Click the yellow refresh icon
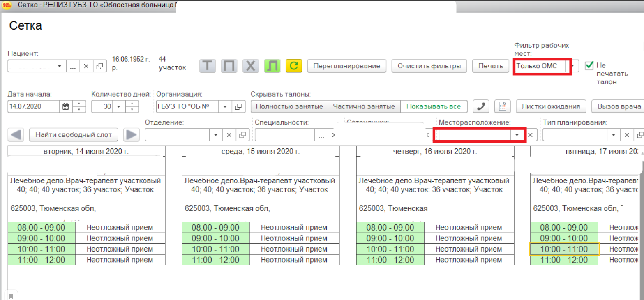Viewport: 644px width, 300px height. (x=294, y=66)
